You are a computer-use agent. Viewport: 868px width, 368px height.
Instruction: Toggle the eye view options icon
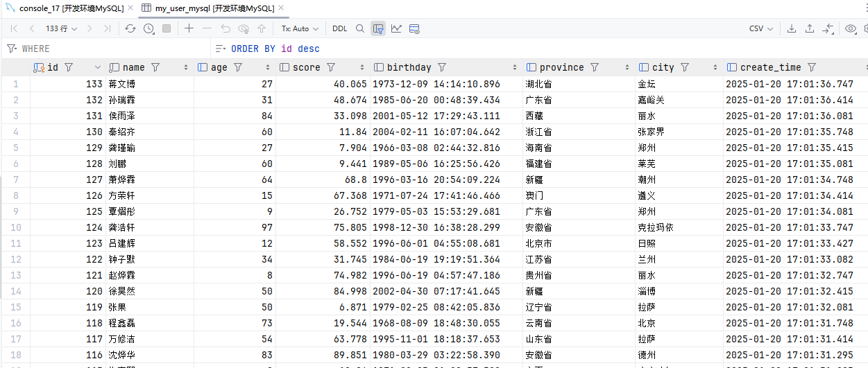point(850,28)
